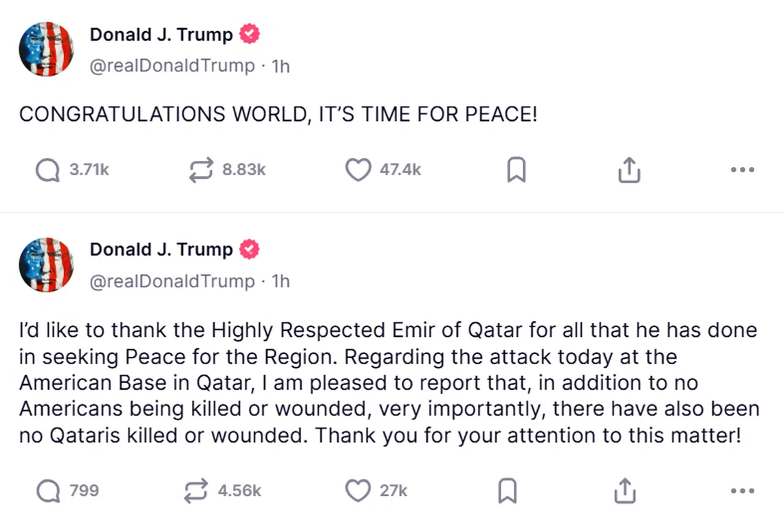Open the first post's author display name

(x=161, y=34)
